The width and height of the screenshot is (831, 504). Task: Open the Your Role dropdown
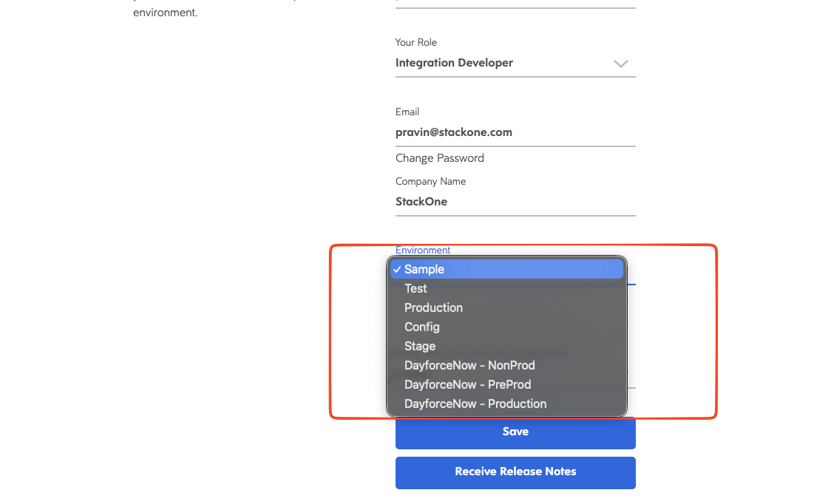pos(515,63)
